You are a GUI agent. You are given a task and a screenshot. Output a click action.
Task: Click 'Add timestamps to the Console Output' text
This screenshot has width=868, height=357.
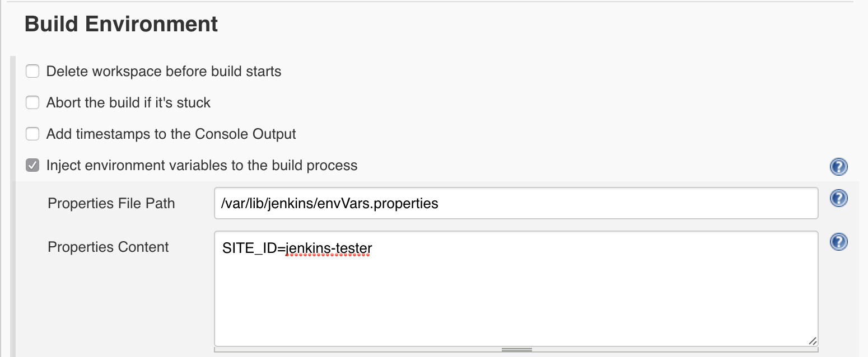(x=171, y=134)
